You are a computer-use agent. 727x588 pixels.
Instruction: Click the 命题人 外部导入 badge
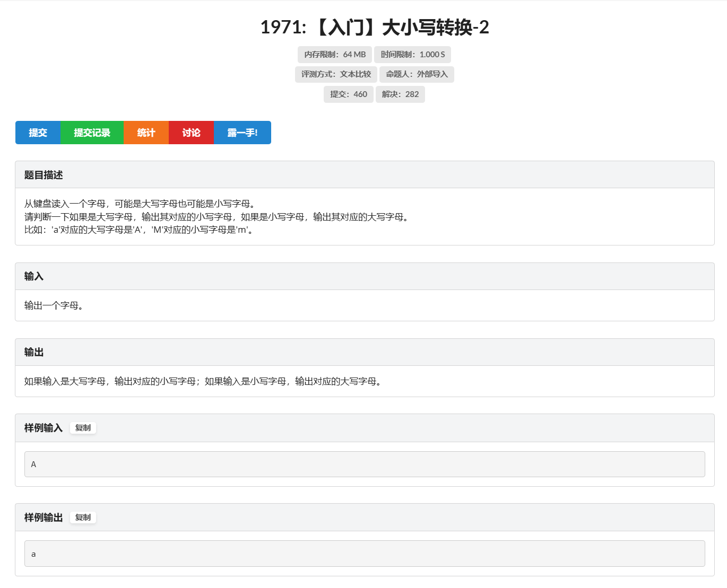click(x=417, y=74)
